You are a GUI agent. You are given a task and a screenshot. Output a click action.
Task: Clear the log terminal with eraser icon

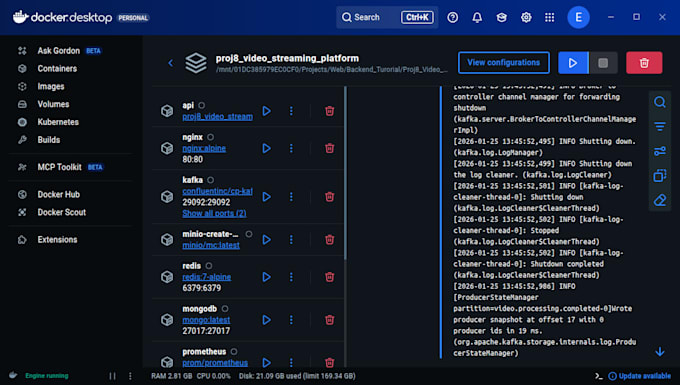660,200
